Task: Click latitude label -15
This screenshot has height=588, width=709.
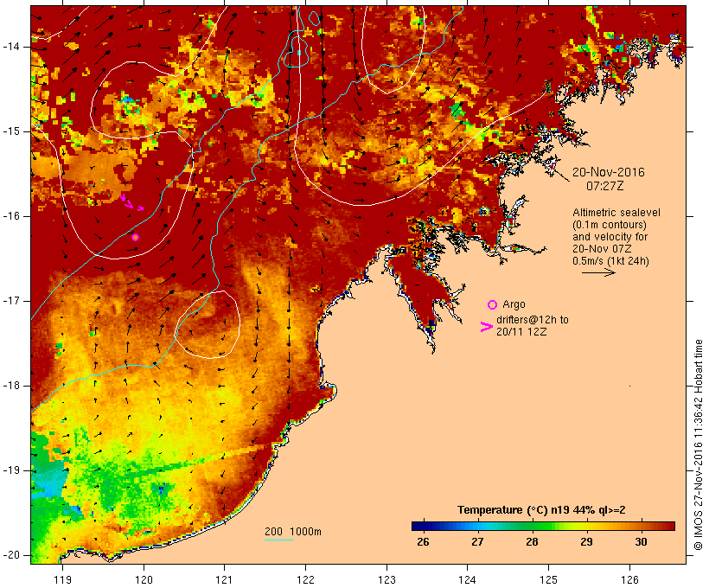Action: coord(11,131)
